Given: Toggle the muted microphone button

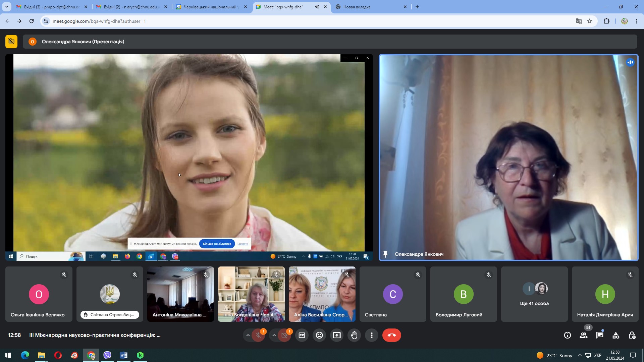Looking at the screenshot, I should tap(258, 335).
